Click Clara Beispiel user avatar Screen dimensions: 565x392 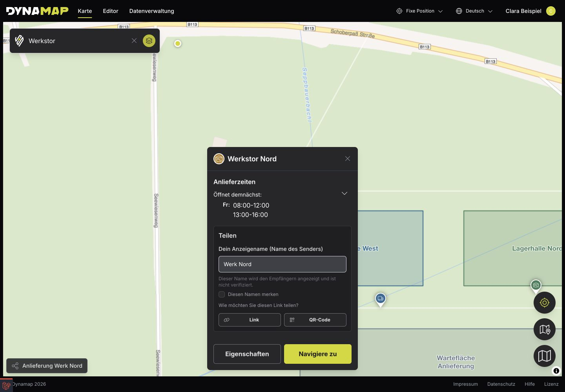551,11
